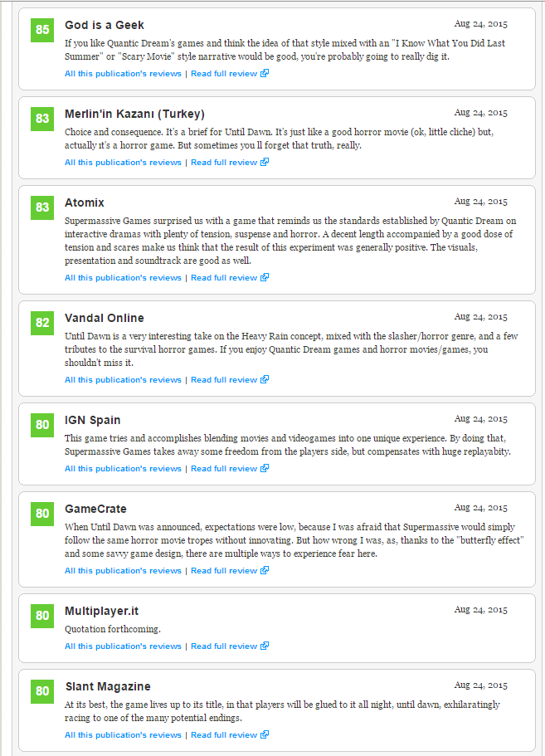Viewport: 545px width, 756px height.
Task: Click the GameCrate publication heading
Action: point(95,510)
